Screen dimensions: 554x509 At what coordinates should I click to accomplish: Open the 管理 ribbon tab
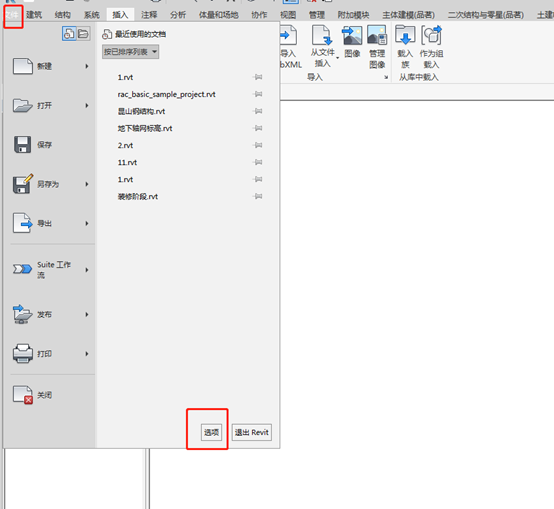(x=317, y=15)
